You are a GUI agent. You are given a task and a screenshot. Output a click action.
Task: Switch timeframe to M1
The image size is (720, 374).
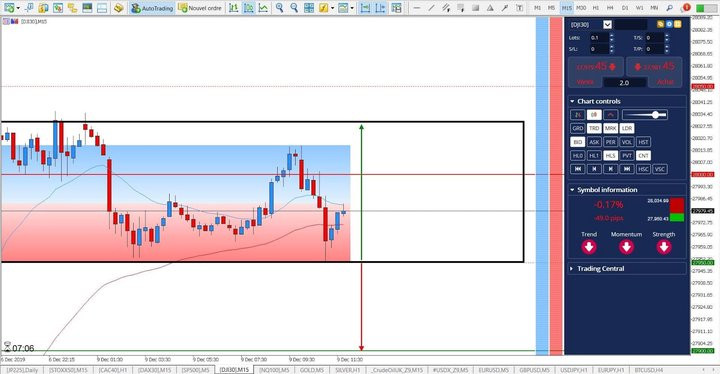(x=537, y=8)
